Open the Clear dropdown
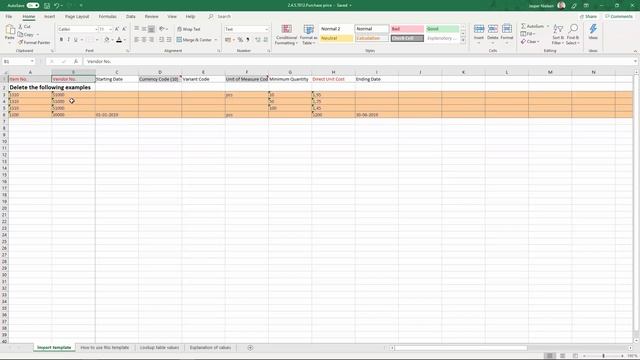 point(530,42)
